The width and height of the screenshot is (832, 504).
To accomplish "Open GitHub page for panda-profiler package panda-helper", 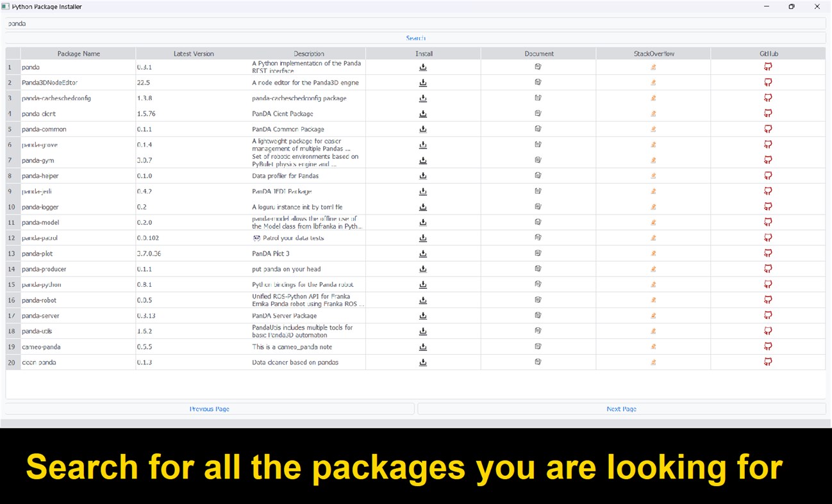I will 767,175.
